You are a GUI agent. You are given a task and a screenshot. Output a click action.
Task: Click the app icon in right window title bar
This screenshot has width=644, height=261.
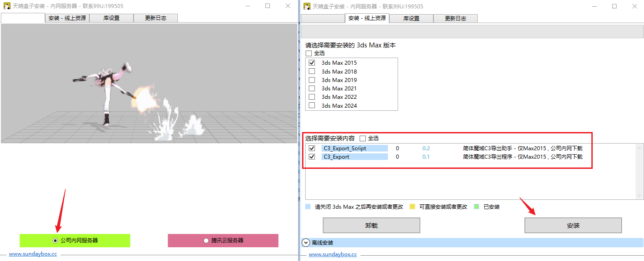306,6
